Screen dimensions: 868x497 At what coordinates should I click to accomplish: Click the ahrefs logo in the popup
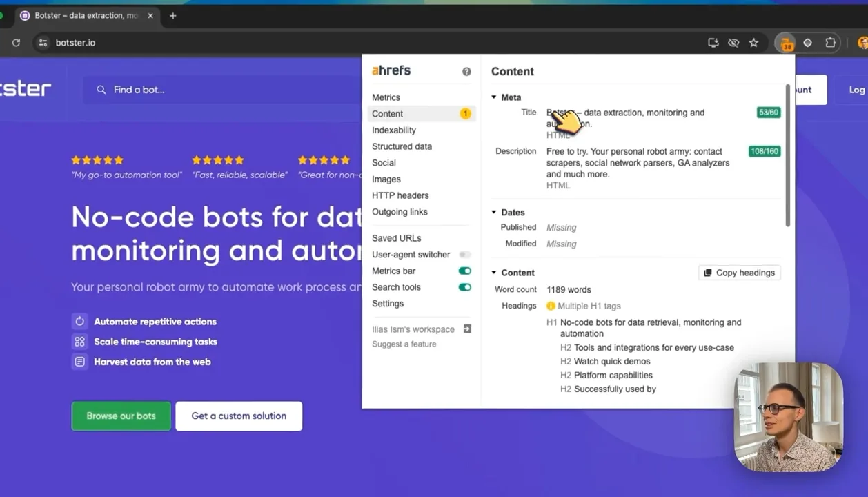coord(391,70)
